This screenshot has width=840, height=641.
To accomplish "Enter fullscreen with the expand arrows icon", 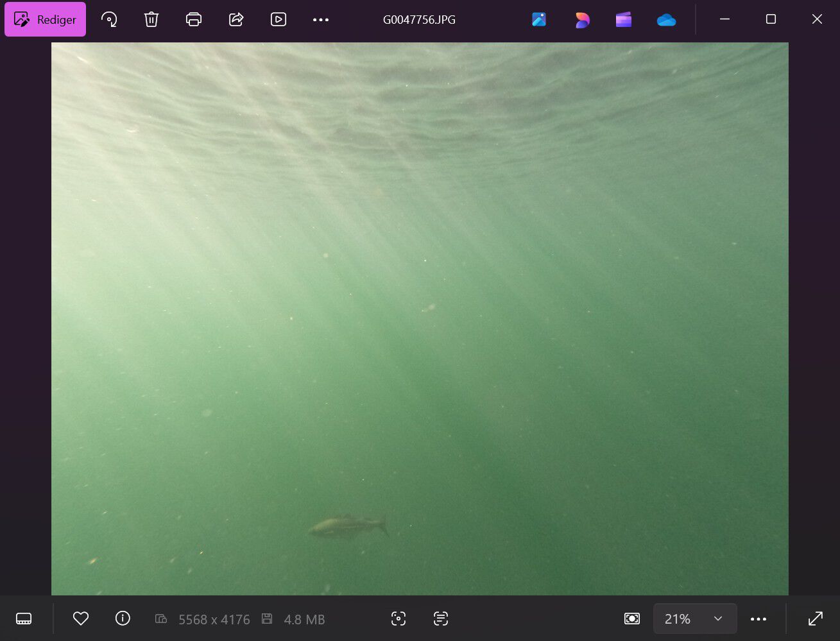I will (816, 619).
